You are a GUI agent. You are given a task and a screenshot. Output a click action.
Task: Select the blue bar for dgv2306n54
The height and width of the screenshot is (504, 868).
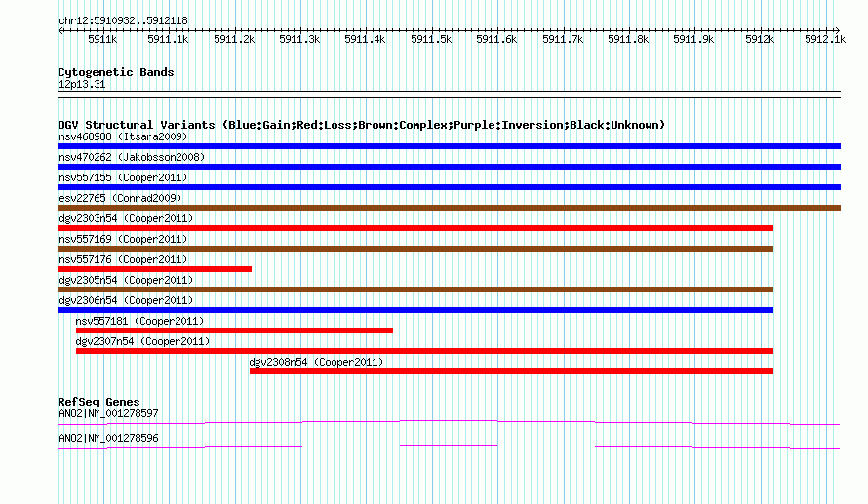[415, 310]
